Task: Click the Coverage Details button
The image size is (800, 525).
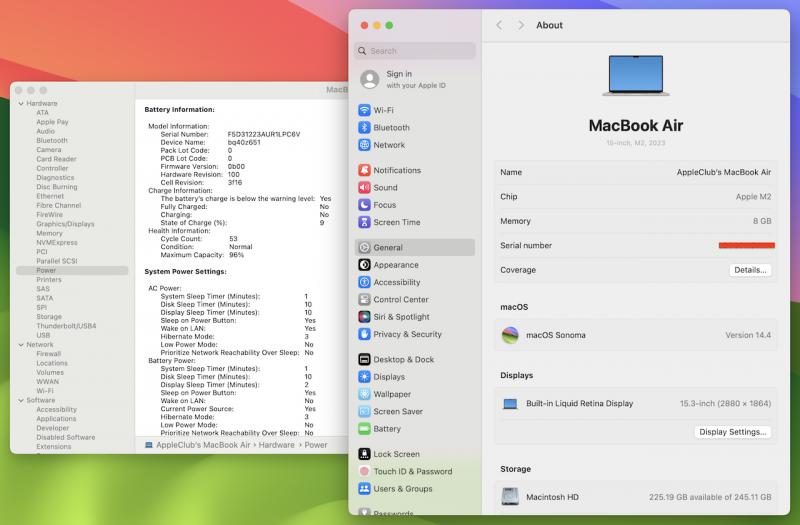Action: (x=750, y=270)
